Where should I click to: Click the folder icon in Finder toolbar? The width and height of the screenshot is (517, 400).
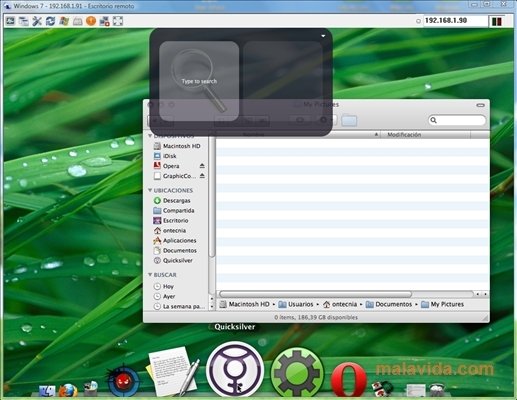[349, 120]
